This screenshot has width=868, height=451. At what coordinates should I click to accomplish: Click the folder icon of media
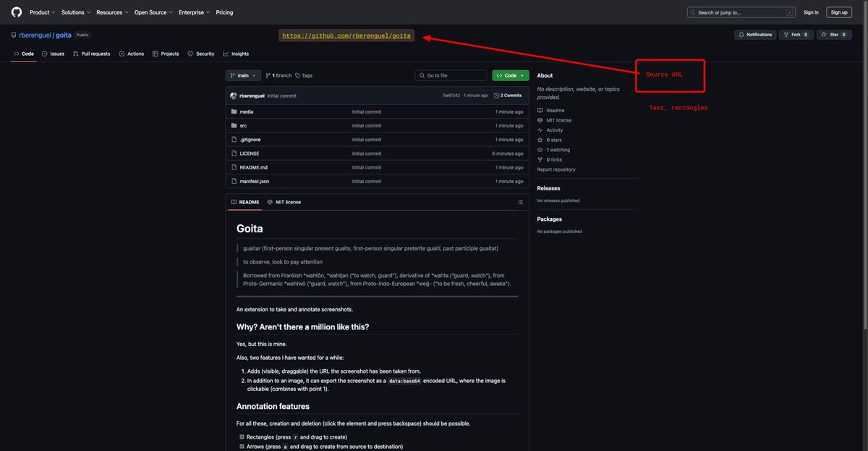pyautogui.click(x=234, y=111)
